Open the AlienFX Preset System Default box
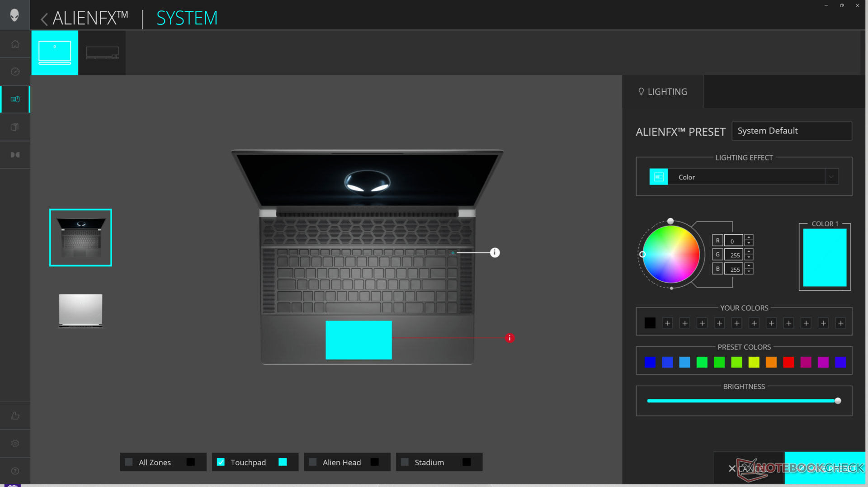The width and height of the screenshot is (868, 487). pos(791,131)
